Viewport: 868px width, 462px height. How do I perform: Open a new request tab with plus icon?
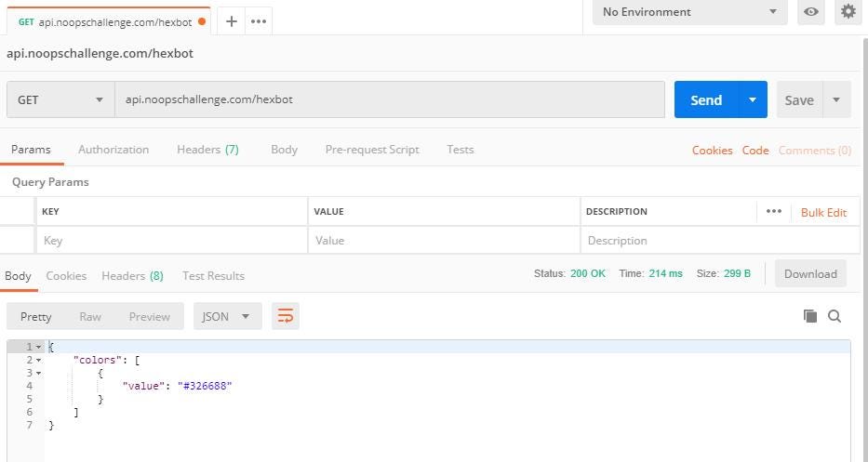pyautogui.click(x=232, y=21)
